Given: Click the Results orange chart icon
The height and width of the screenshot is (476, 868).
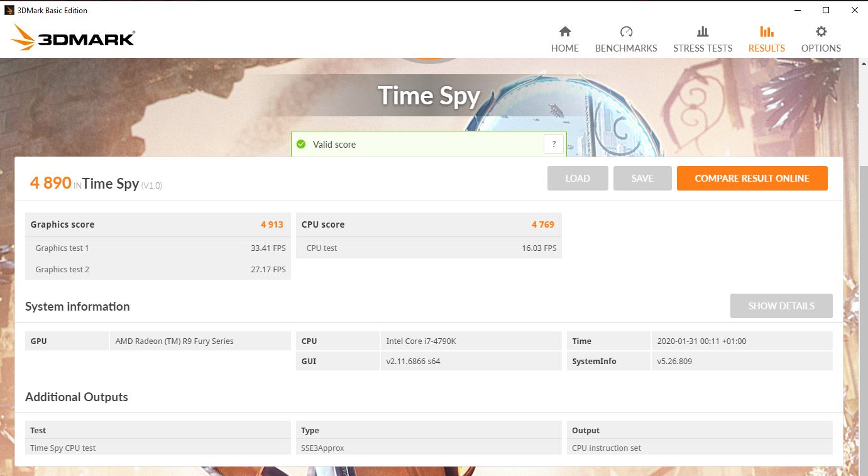Looking at the screenshot, I should [x=766, y=31].
